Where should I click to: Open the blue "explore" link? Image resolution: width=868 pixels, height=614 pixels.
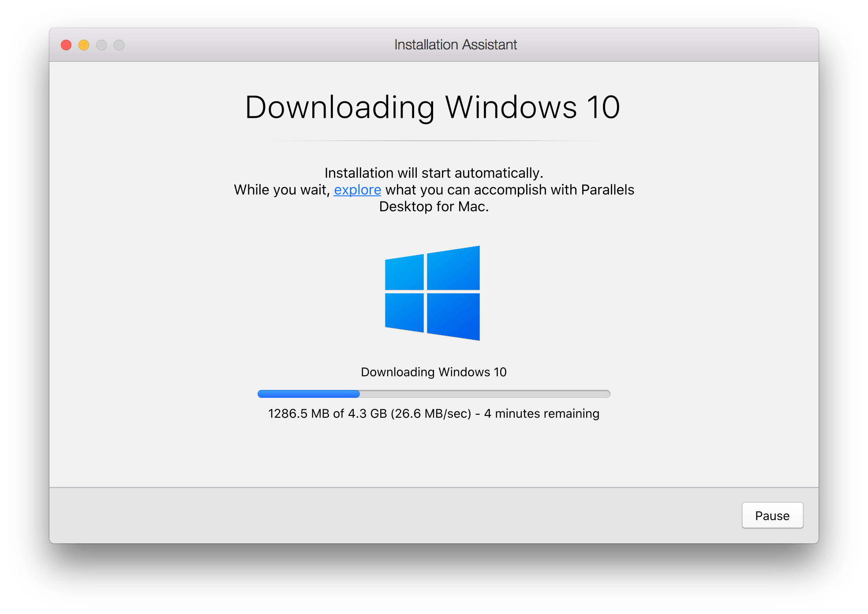(357, 190)
